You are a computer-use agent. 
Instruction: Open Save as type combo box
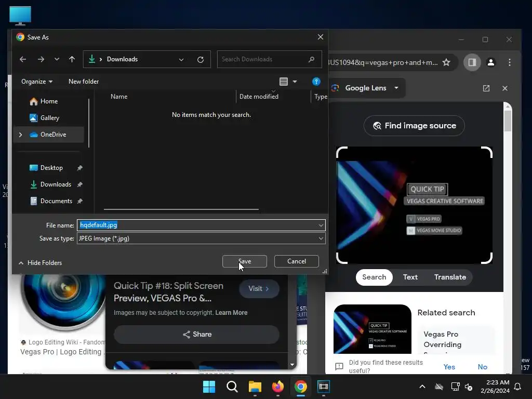[201, 238]
